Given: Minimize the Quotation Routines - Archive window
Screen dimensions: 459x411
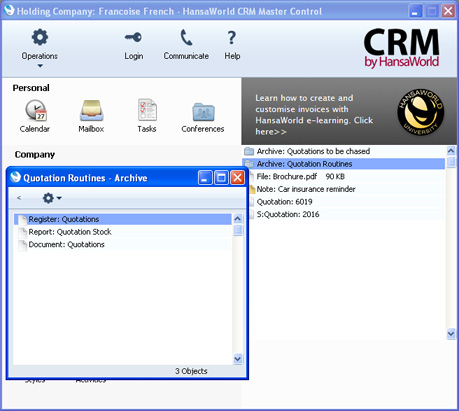Looking at the screenshot, I should click(x=205, y=178).
